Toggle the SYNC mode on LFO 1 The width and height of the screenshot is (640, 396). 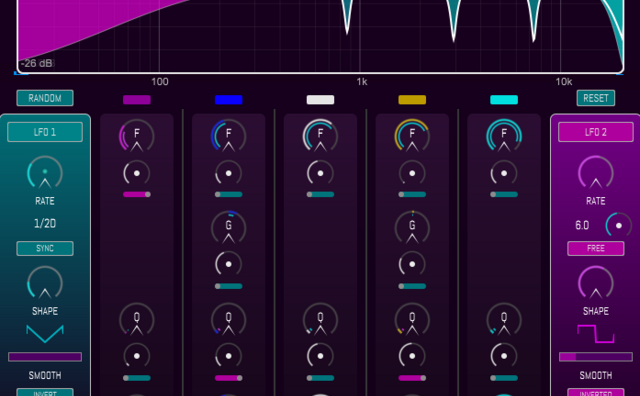click(x=45, y=248)
